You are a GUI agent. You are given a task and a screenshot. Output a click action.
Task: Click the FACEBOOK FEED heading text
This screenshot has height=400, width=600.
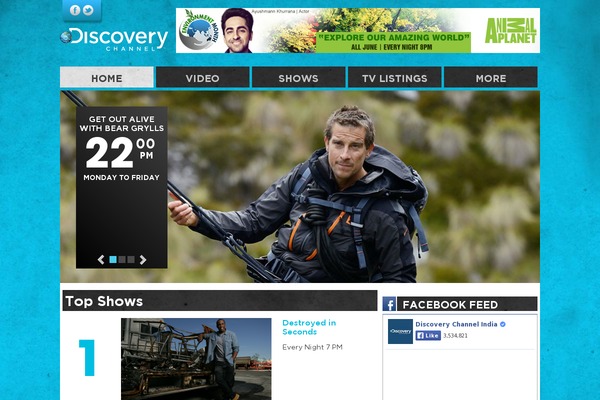[450, 305]
